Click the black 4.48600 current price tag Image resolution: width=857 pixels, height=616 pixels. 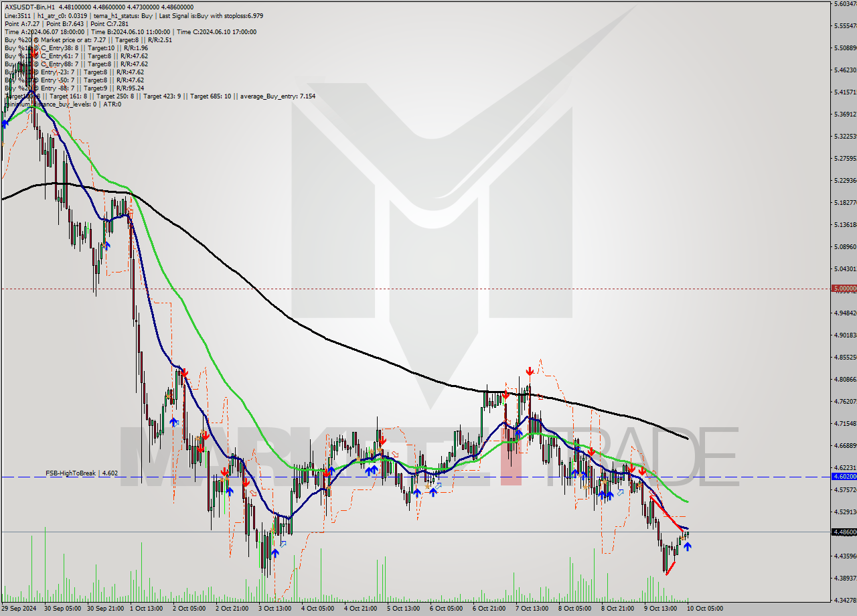tap(844, 532)
